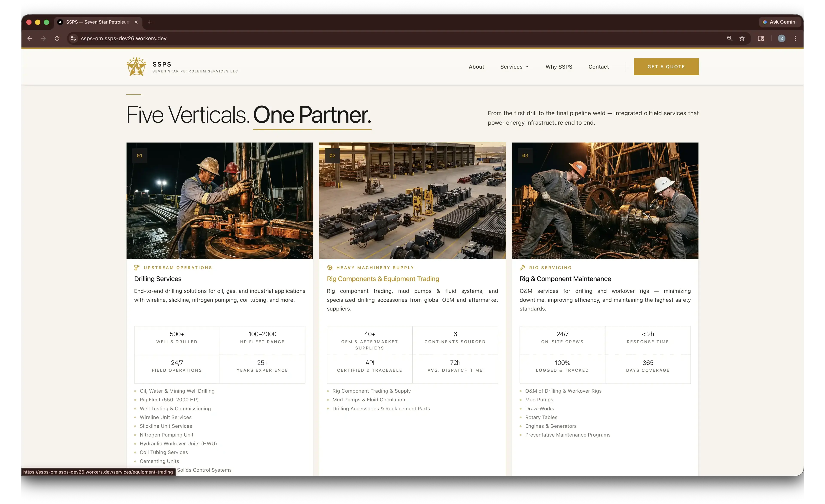The width and height of the screenshot is (825, 504).
Task: Open the Contact nav item
Action: pyautogui.click(x=598, y=67)
